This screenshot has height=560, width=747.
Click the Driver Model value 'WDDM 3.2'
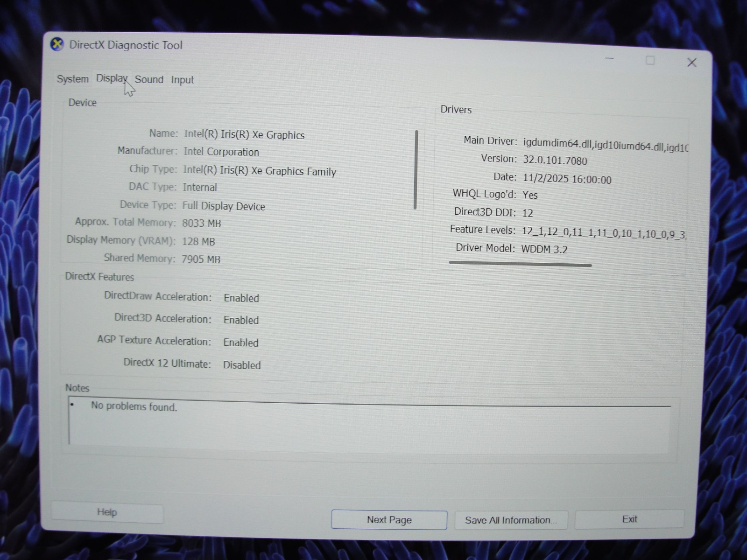(x=544, y=249)
